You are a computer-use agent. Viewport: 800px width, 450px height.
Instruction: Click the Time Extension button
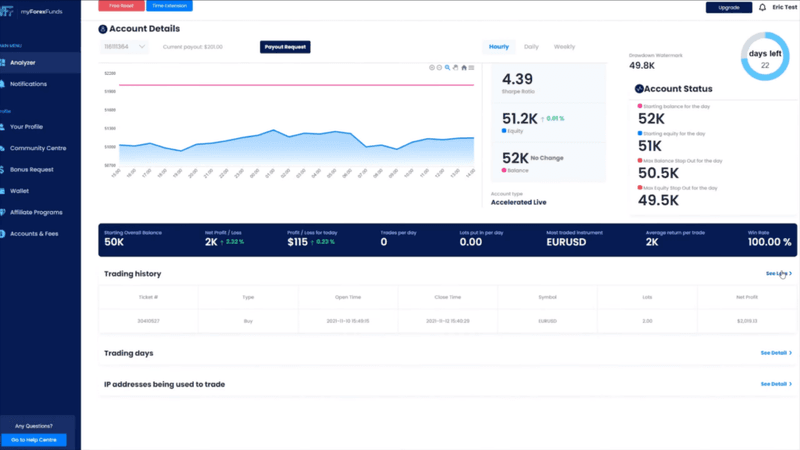[x=169, y=6]
